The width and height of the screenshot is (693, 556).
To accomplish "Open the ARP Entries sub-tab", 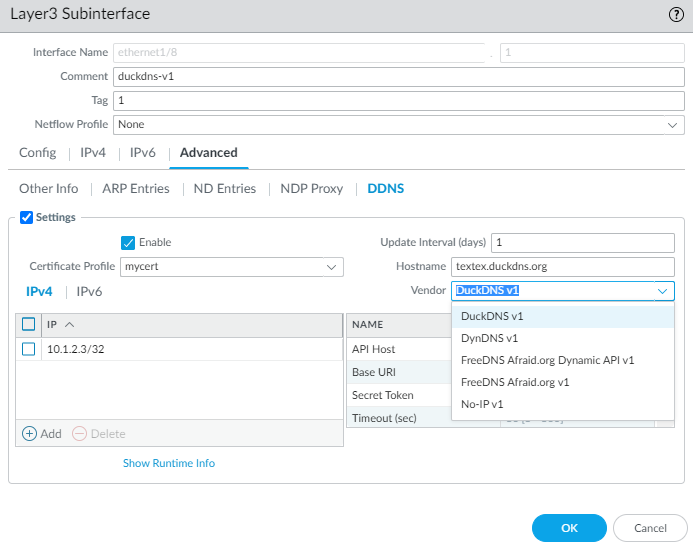I will tap(138, 188).
